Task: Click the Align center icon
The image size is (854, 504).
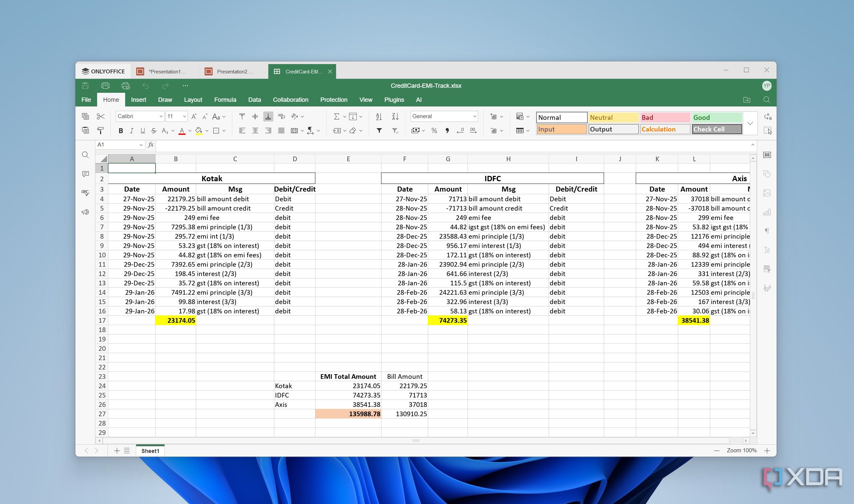Action: coord(255,131)
